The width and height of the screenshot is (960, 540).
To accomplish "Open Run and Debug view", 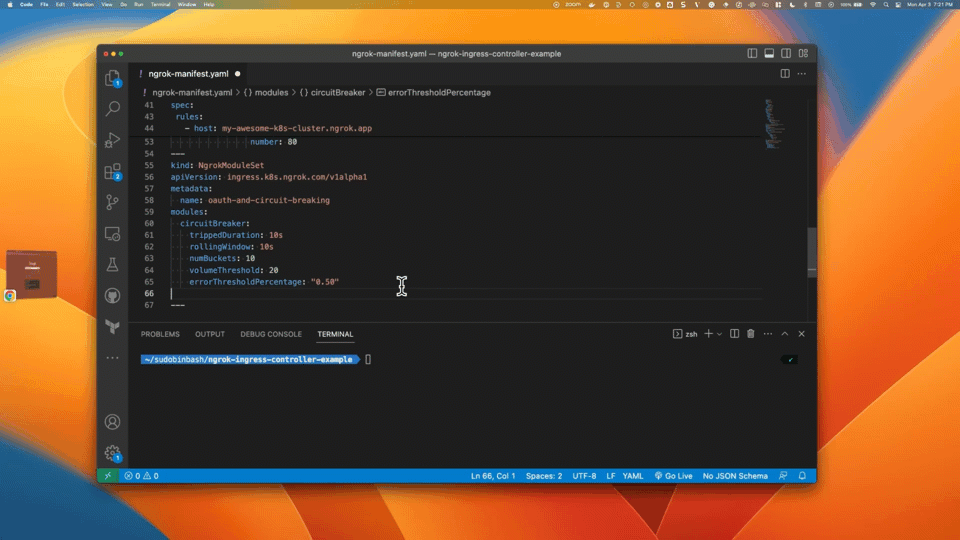I will pos(112,140).
